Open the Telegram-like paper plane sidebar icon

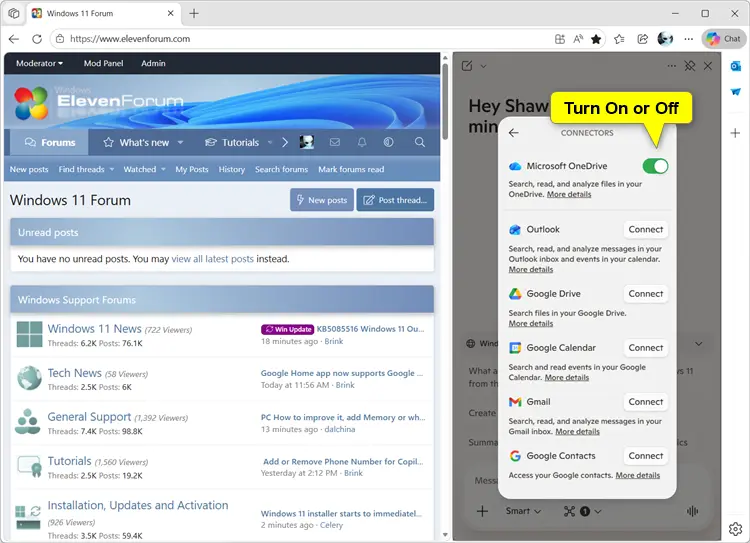point(736,91)
